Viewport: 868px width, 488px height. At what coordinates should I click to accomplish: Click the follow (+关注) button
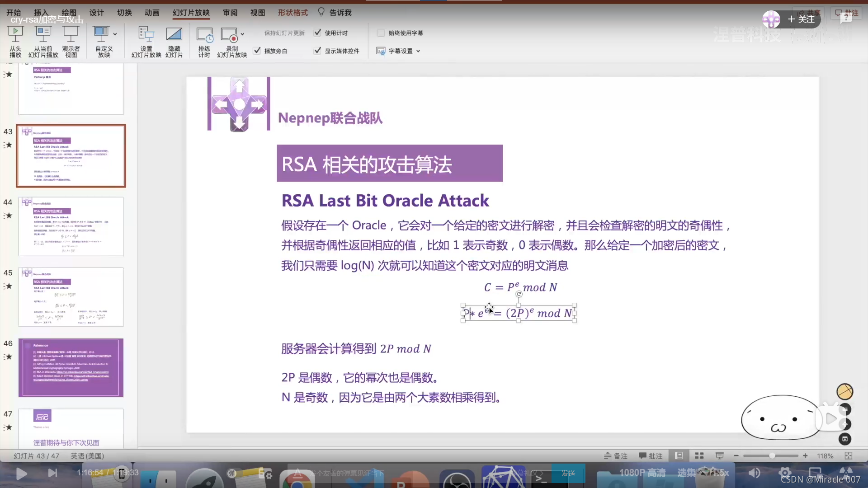(x=801, y=19)
